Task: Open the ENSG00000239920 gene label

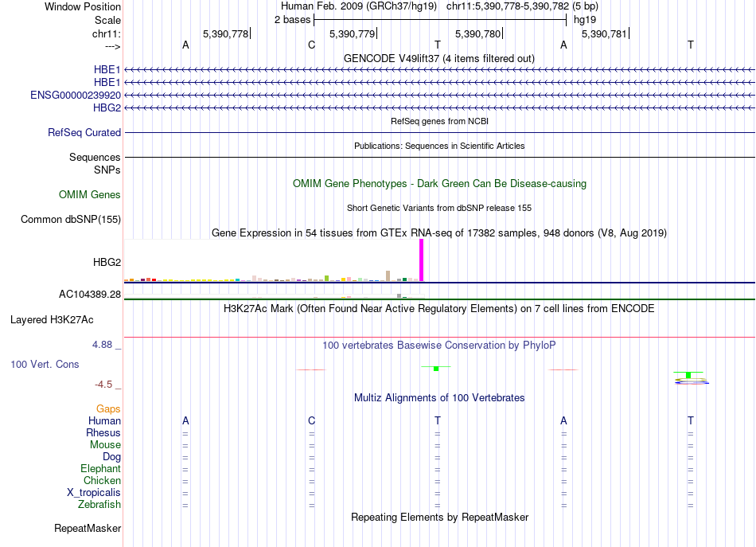Action: click(76, 95)
